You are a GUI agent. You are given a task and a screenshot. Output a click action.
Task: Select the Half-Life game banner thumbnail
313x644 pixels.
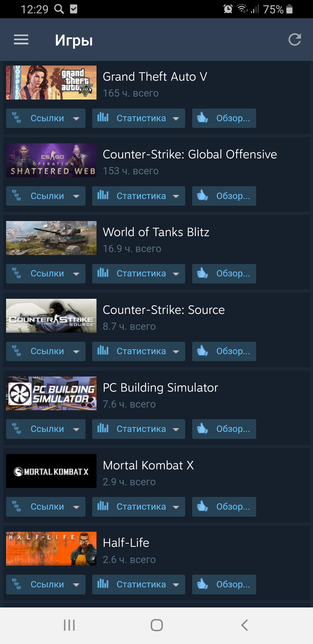pyautogui.click(x=51, y=549)
